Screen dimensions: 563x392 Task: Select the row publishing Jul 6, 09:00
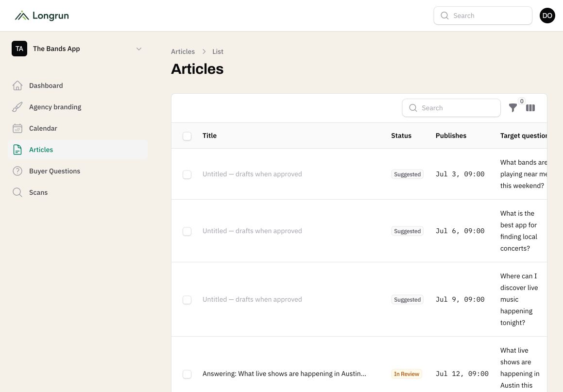[x=187, y=231]
